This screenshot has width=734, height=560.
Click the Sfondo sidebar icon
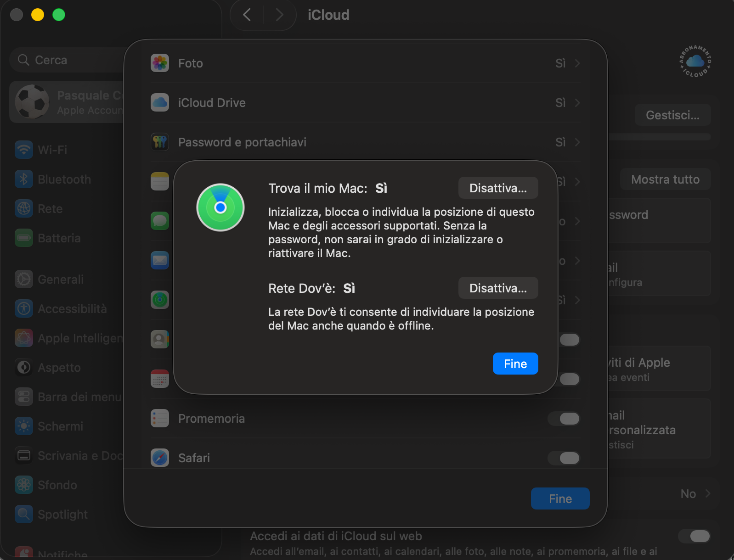coord(24,485)
